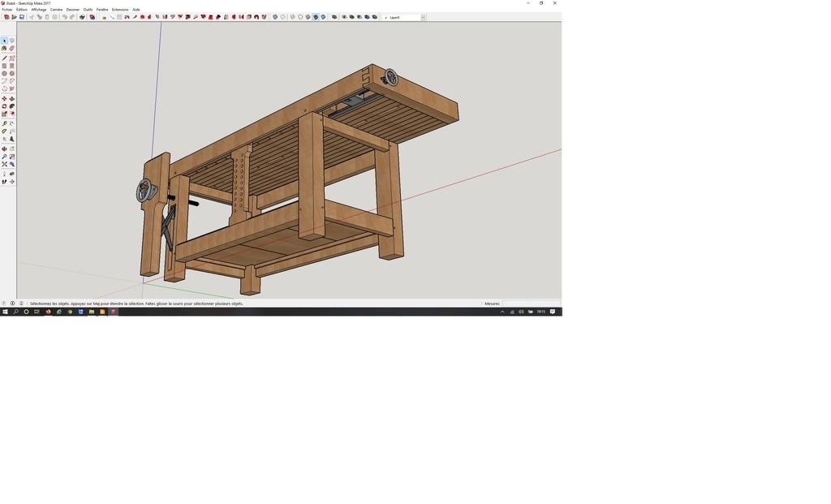Select the Paint Bucket tool
Image resolution: width=831 pixels, height=504 pixels.
coord(4,49)
